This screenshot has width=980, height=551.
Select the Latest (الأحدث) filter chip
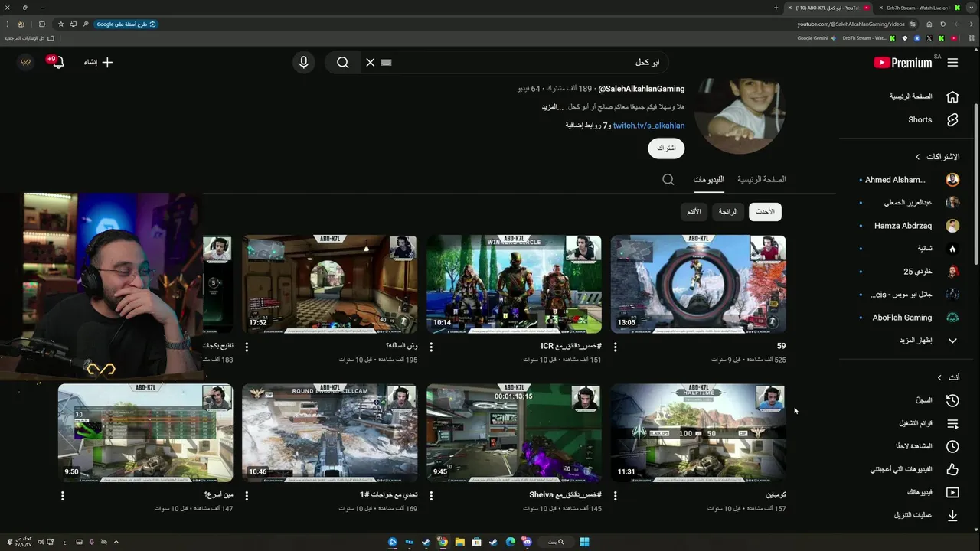click(765, 212)
